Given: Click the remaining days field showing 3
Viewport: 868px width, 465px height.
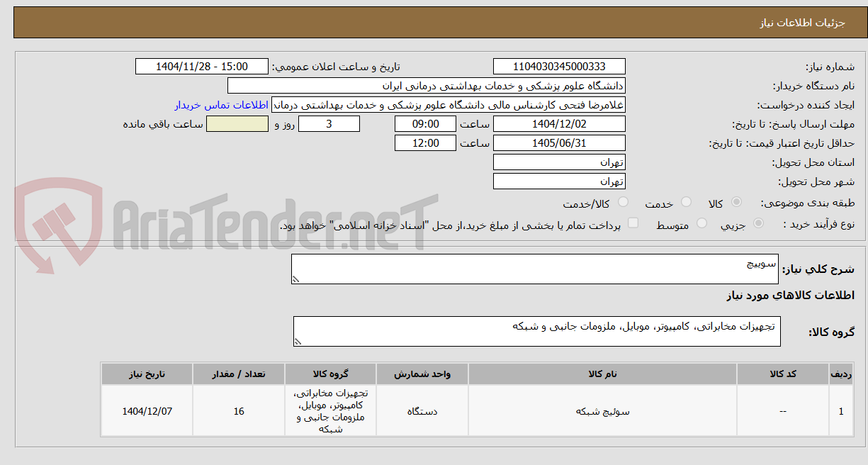Looking at the screenshot, I should [329, 124].
